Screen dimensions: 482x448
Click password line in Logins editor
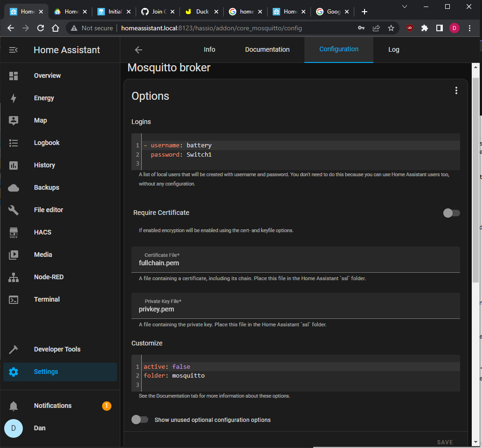[301, 154]
